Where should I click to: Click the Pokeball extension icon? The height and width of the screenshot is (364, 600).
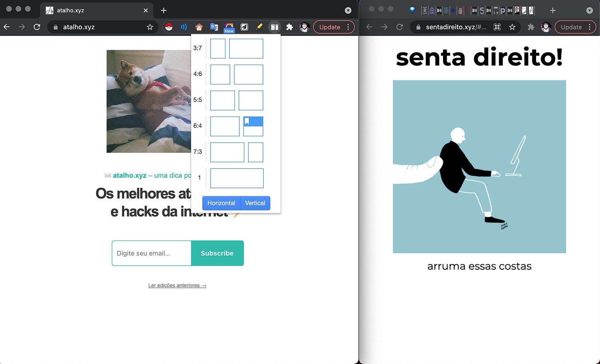[x=169, y=27]
